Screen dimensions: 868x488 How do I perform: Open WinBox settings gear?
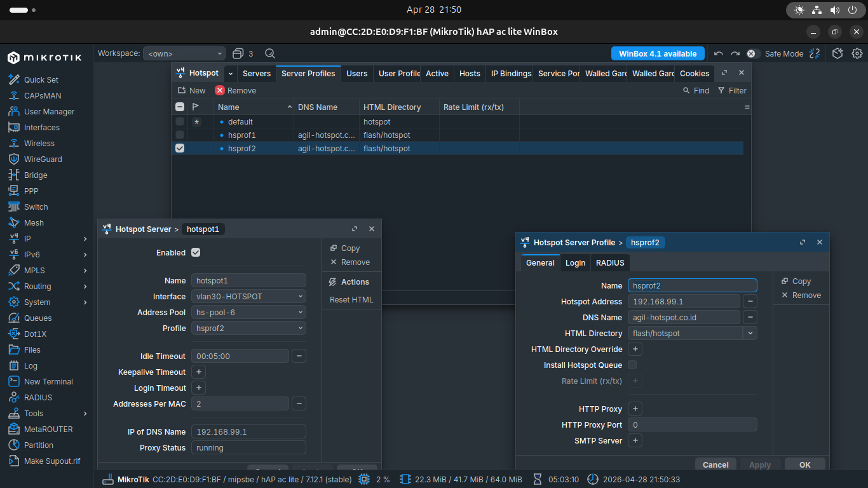tap(857, 53)
